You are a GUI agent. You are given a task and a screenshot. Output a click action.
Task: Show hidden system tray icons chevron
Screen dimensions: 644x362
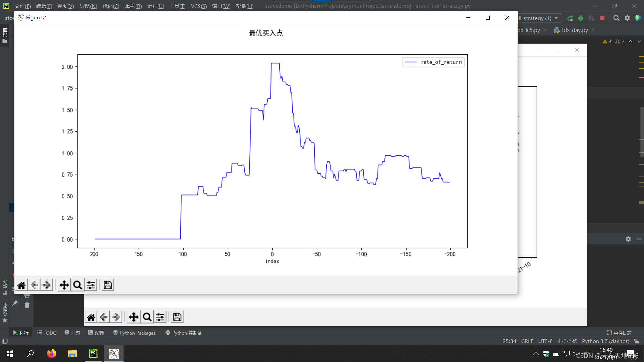point(536,354)
